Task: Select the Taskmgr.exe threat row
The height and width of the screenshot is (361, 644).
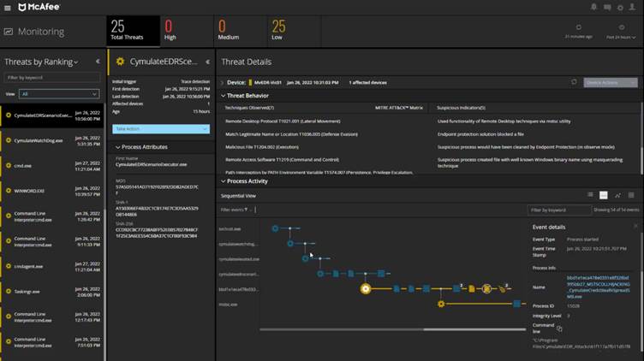Action: 52,291
